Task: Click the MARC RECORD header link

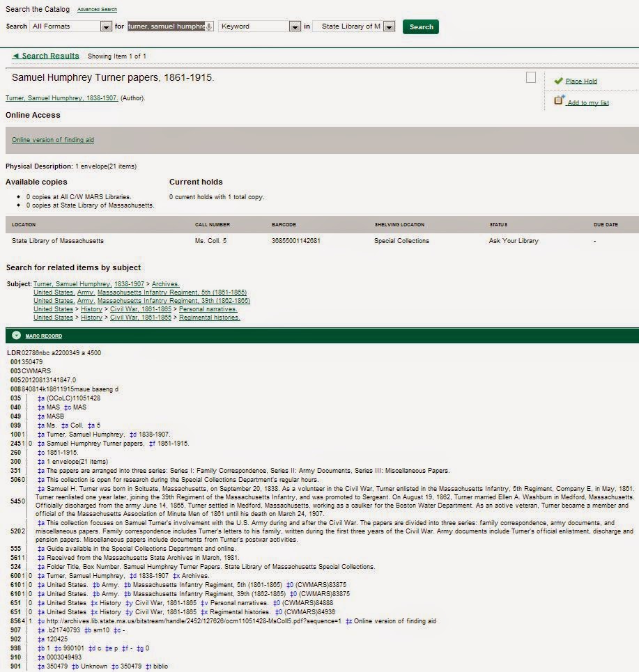Action: (x=44, y=336)
